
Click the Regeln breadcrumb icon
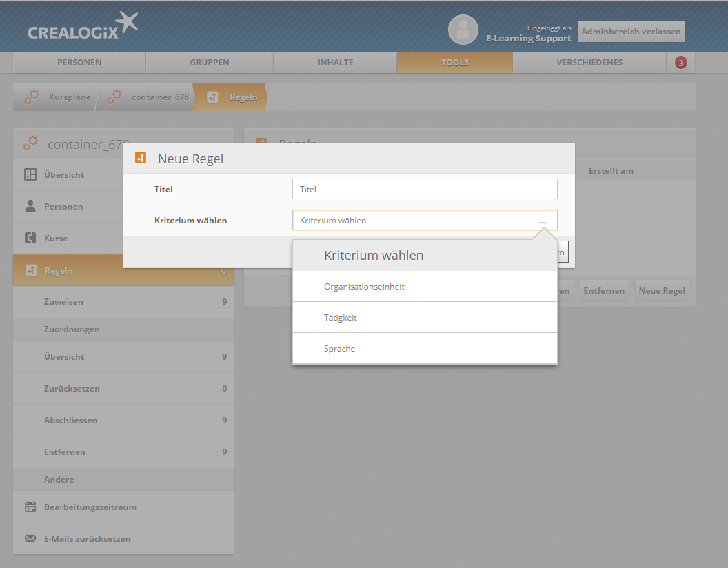212,97
